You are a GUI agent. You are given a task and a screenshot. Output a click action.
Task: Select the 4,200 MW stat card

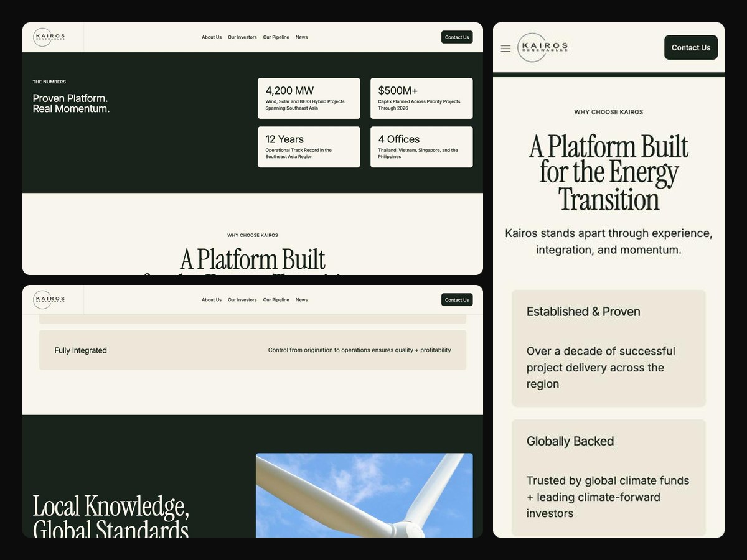(309, 98)
